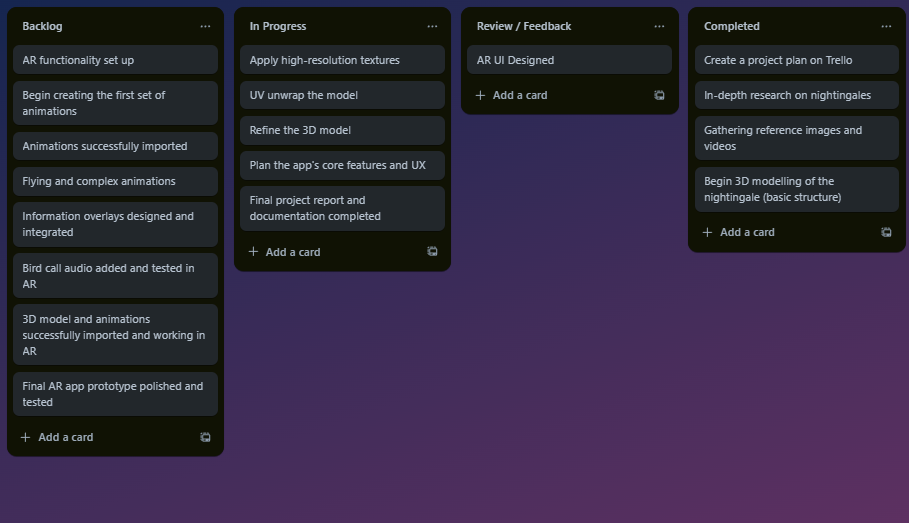
Task: Open the In Progress list actions menu
Action: 432,26
